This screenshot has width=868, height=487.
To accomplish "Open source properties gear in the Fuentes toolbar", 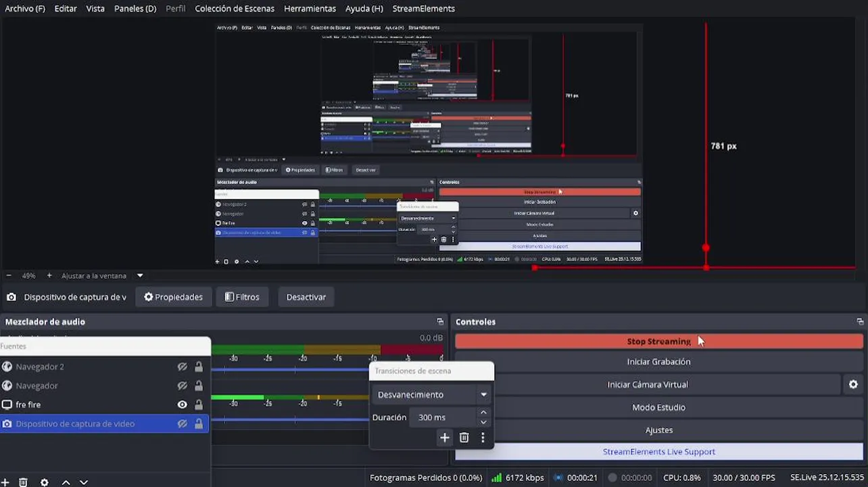I will point(45,482).
